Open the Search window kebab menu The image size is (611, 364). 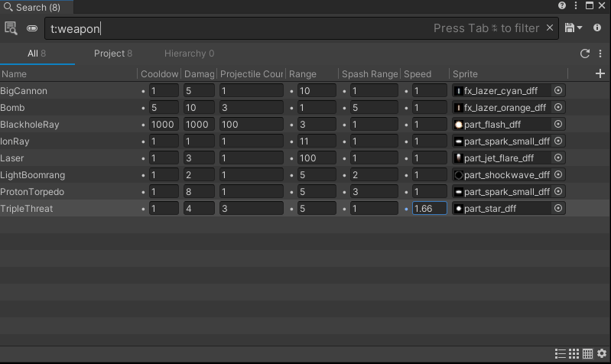coord(576,5)
